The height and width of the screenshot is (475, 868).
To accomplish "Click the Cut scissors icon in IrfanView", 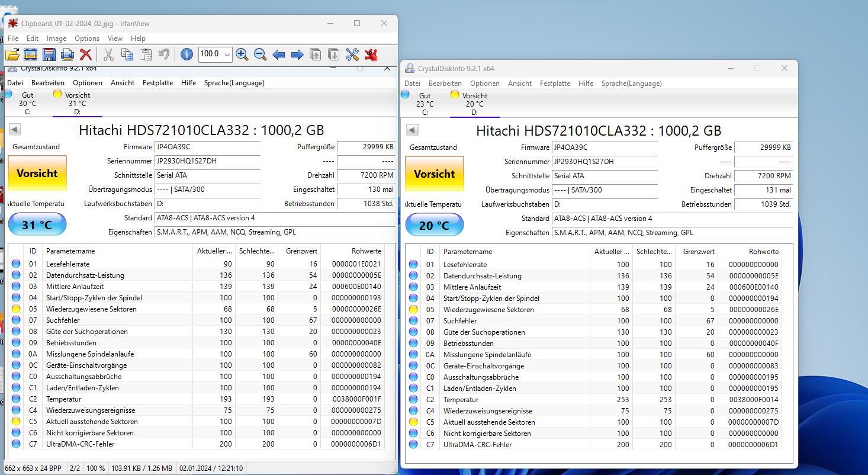I will [108, 54].
